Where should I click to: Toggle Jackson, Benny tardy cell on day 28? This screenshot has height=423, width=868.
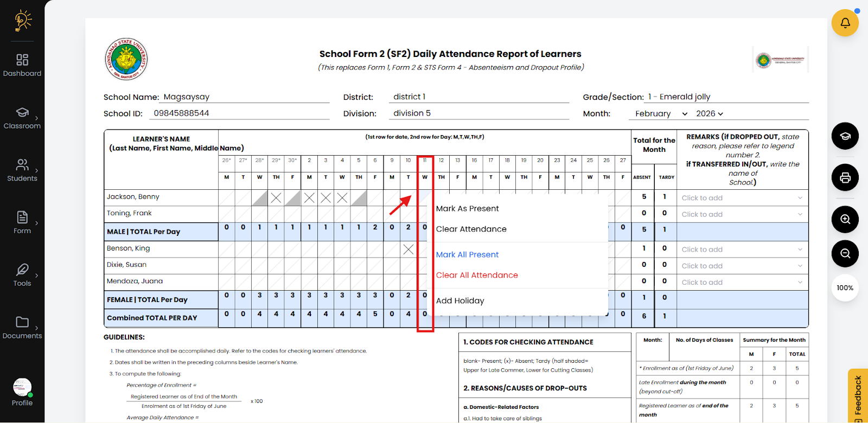click(260, 198)
